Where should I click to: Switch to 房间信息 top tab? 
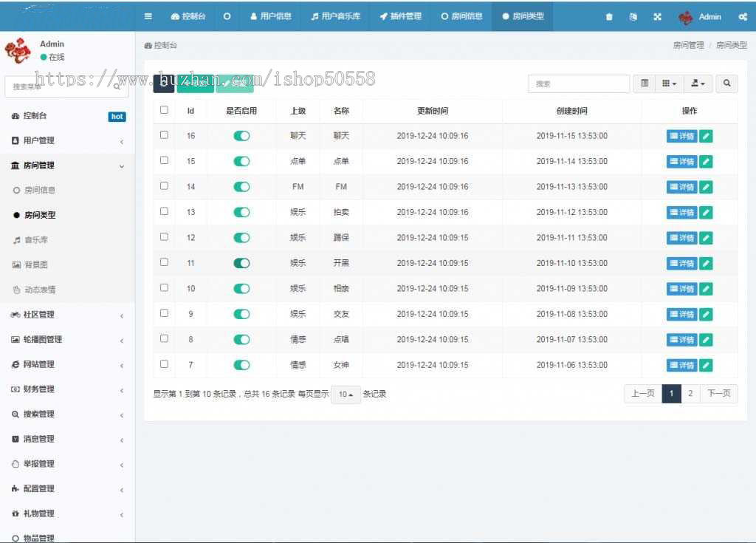[461, 16]
